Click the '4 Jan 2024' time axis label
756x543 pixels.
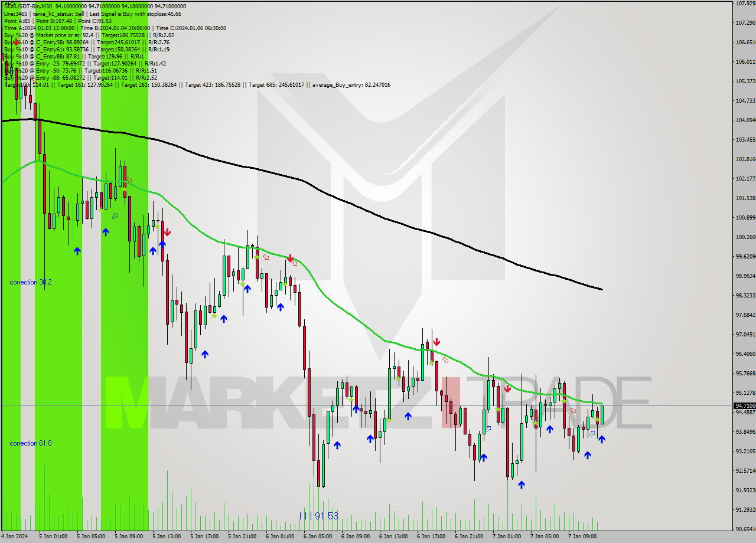[14, 537]
